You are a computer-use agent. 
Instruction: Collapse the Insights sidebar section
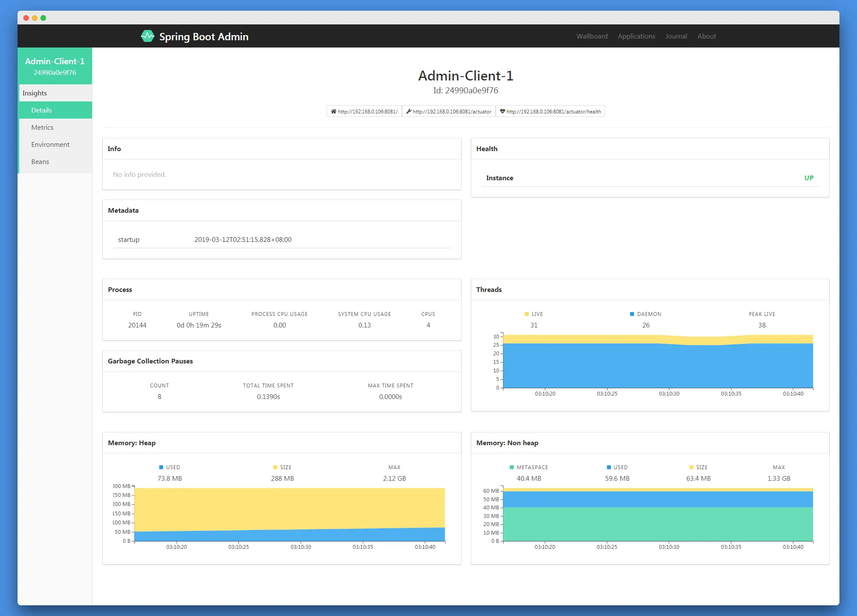pyautogui.click(x=35, y=93)
